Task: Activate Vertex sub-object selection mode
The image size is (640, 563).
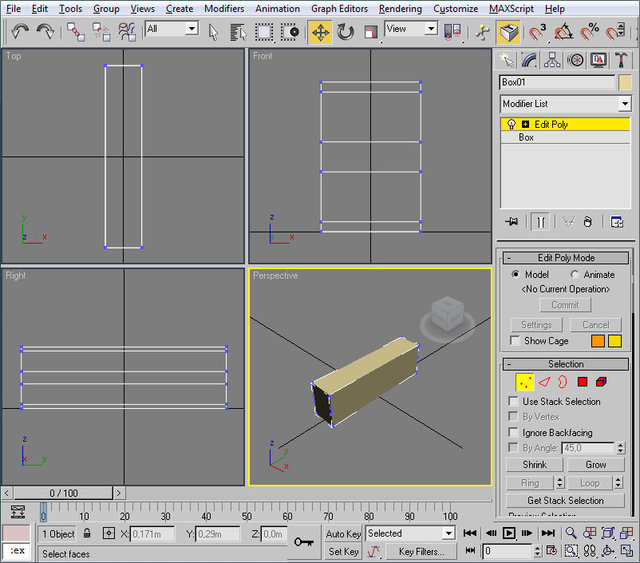Action: 525,381
